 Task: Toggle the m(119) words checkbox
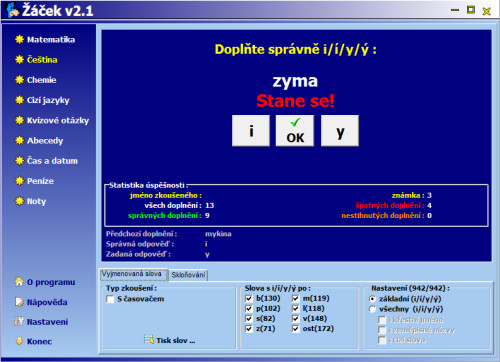point(295,298)
